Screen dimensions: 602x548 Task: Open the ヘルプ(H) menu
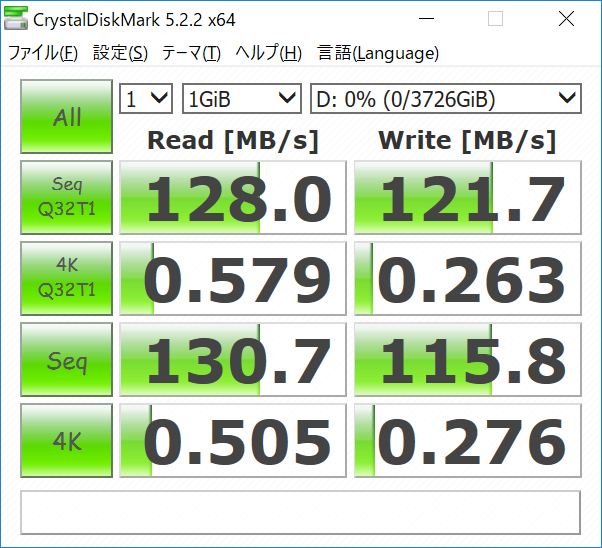(268, 53)
